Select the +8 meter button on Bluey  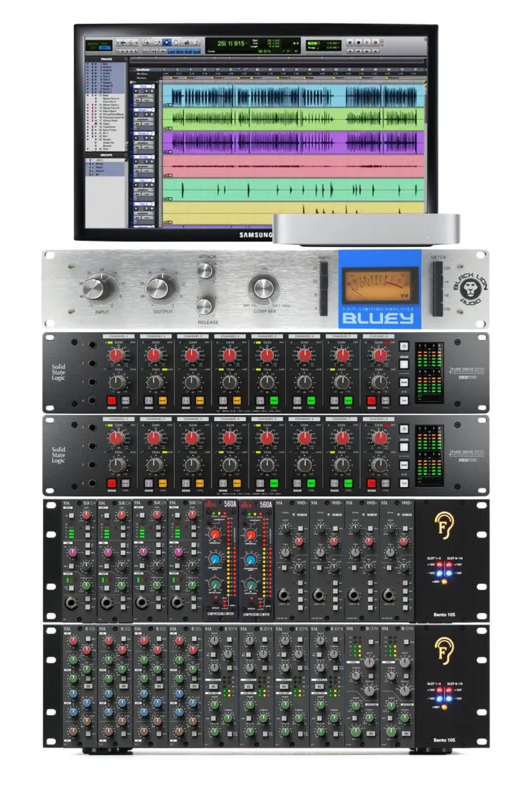438,295
